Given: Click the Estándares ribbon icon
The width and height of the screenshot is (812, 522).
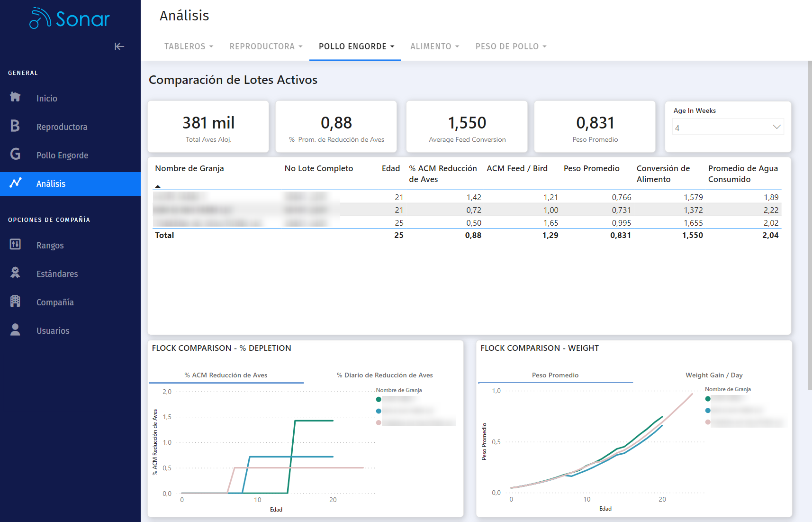Looking at the screenshot, I should [15, 273].
